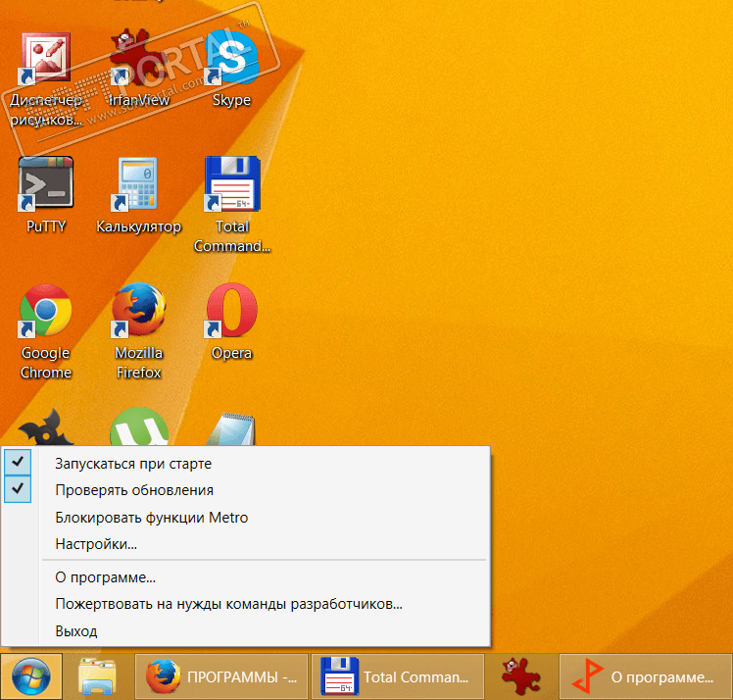Select Выход to quit the program

245,630
